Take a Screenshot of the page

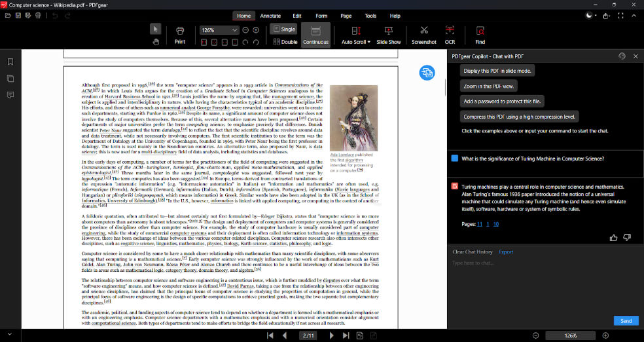point(424,35)
